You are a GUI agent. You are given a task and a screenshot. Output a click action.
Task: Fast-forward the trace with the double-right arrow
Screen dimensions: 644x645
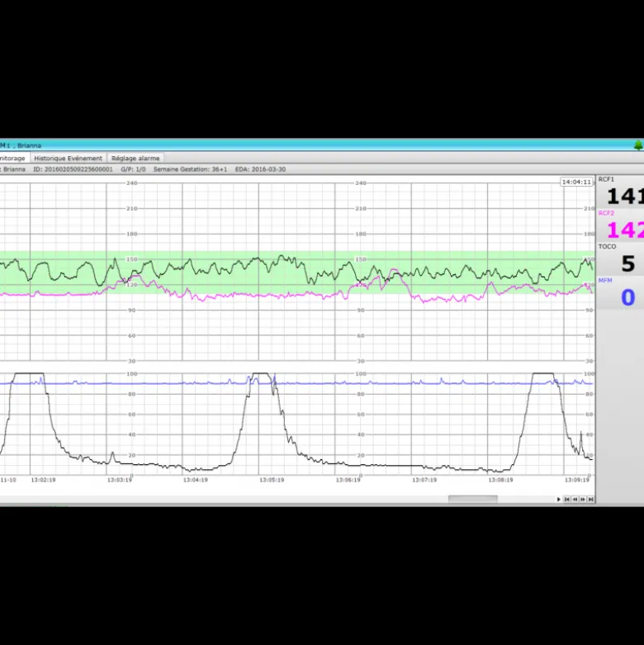583,499
